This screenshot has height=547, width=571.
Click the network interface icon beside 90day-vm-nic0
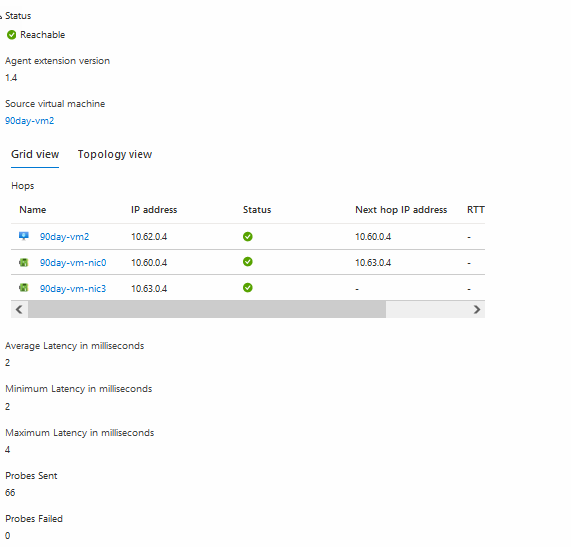24,262
